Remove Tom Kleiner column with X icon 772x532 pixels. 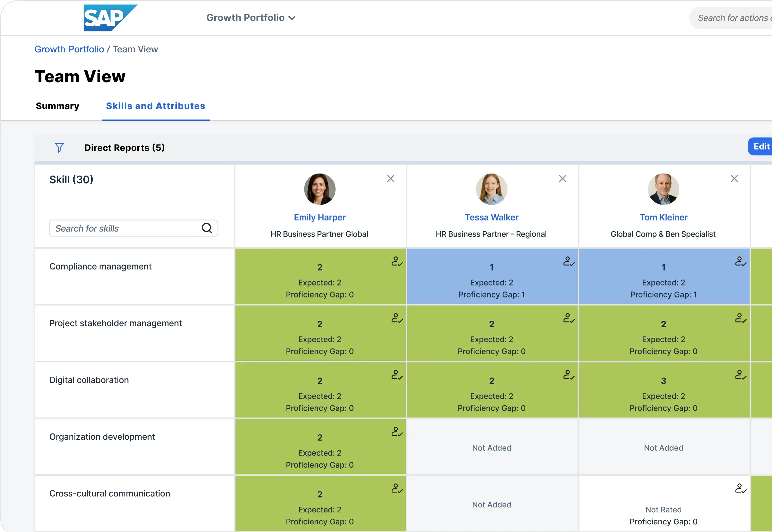(x=734, y=179)
